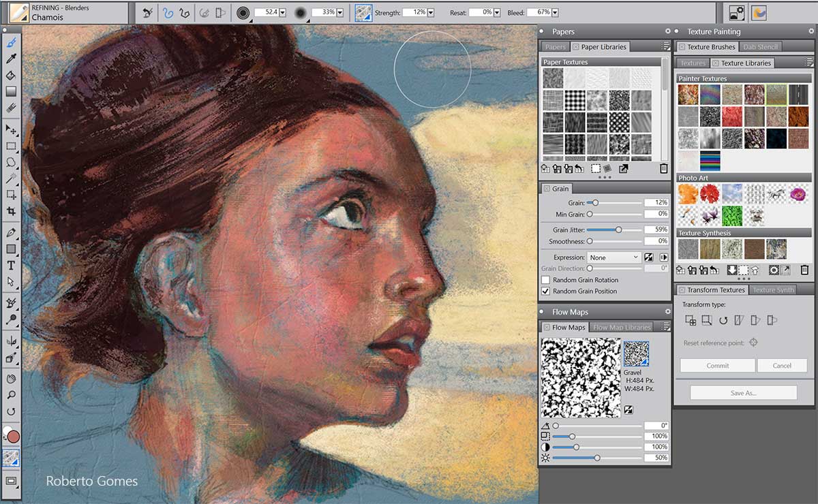Select the Text tool
818x504 pixels.
pos(11,266)
